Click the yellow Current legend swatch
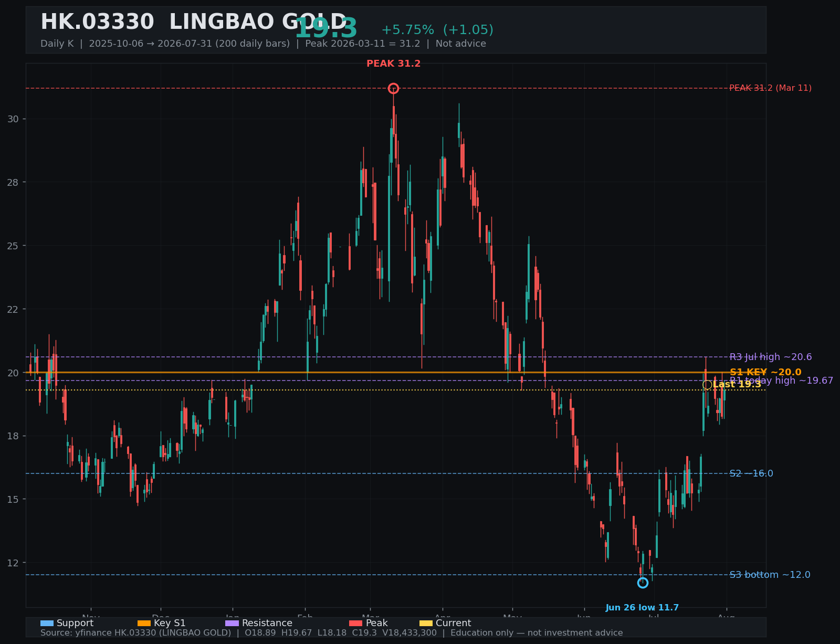 [426, 623]
